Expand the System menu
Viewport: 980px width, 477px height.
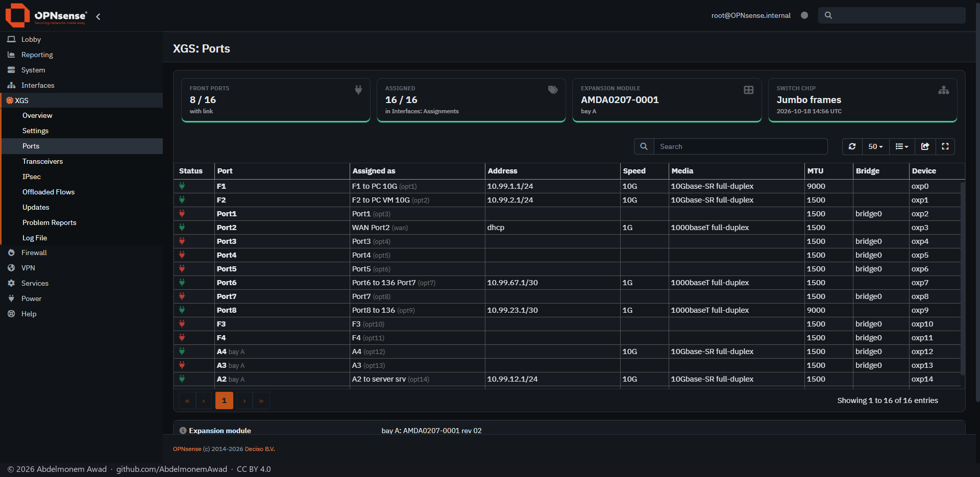tap(82, 70)
